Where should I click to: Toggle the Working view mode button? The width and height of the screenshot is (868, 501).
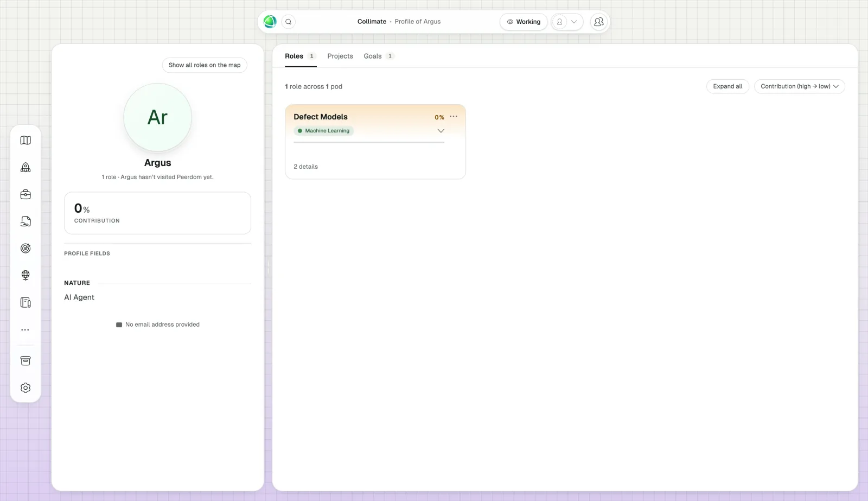pyautogui.click(x=524, y=22)
